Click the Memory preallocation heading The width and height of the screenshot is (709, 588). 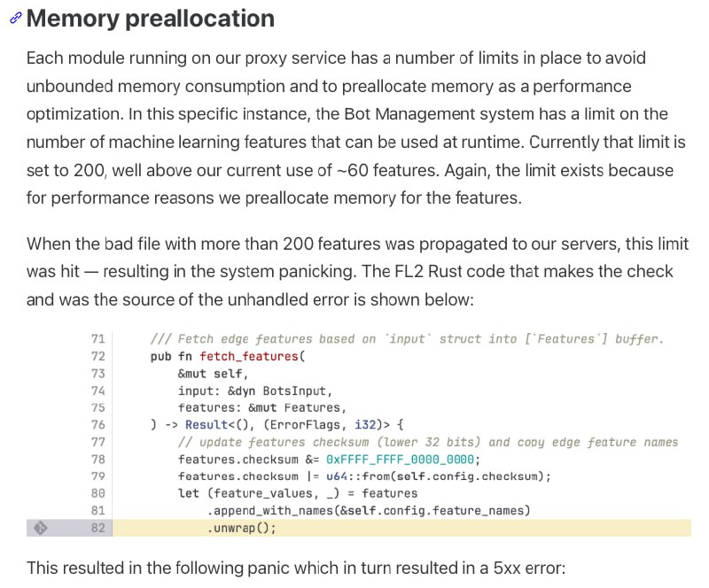click(x=151, y=19)
